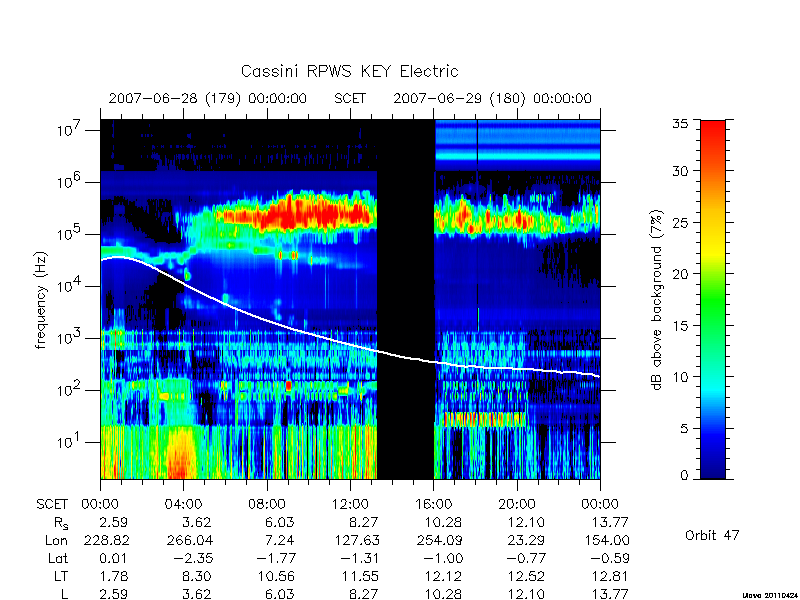Click the rainbow dB color scale bar
Viewport: 800px width, 600px height.
click(713, 299)
